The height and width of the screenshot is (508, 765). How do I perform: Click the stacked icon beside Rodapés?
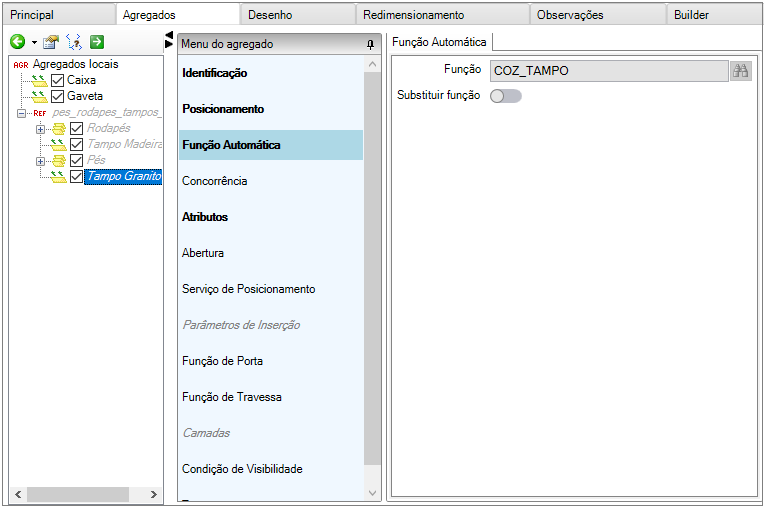(59, 128)
